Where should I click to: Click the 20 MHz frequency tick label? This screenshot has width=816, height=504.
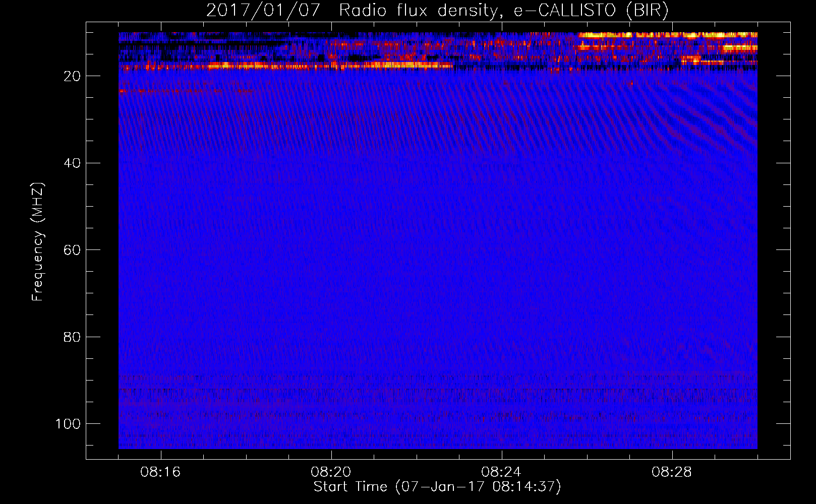tap(72, 76)
